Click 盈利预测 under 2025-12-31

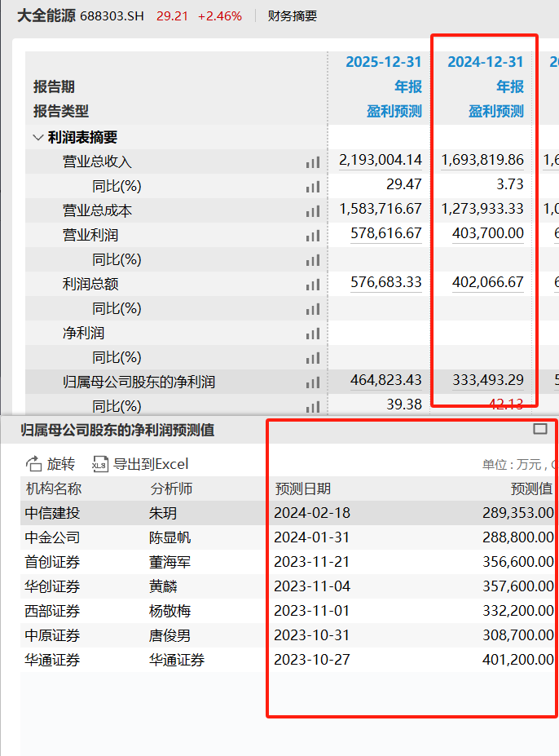pos(394,112)
